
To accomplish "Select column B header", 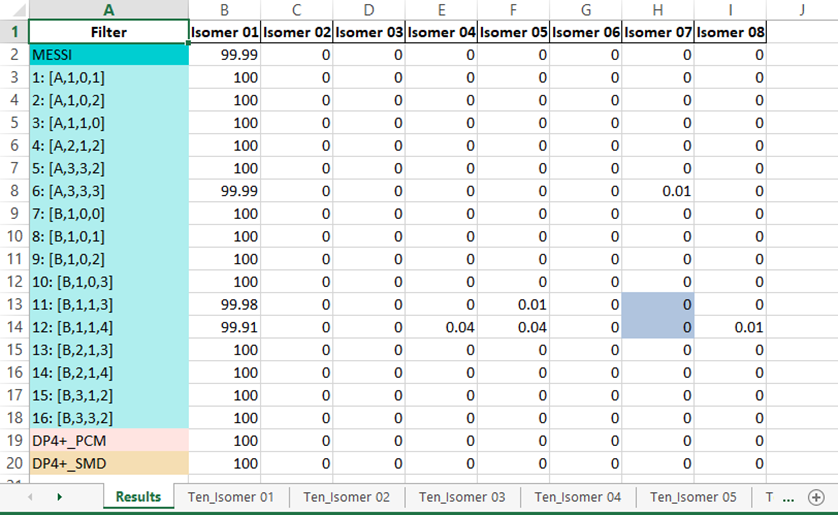I will 224,10.
